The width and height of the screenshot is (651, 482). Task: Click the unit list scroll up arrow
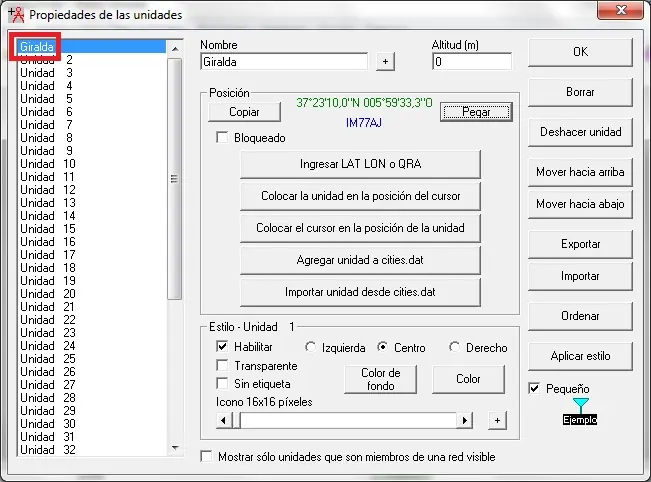pos(175,49)
